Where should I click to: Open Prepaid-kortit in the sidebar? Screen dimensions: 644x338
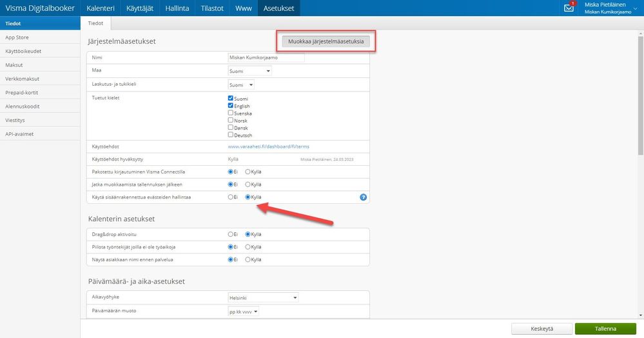(x=40, y=92)
